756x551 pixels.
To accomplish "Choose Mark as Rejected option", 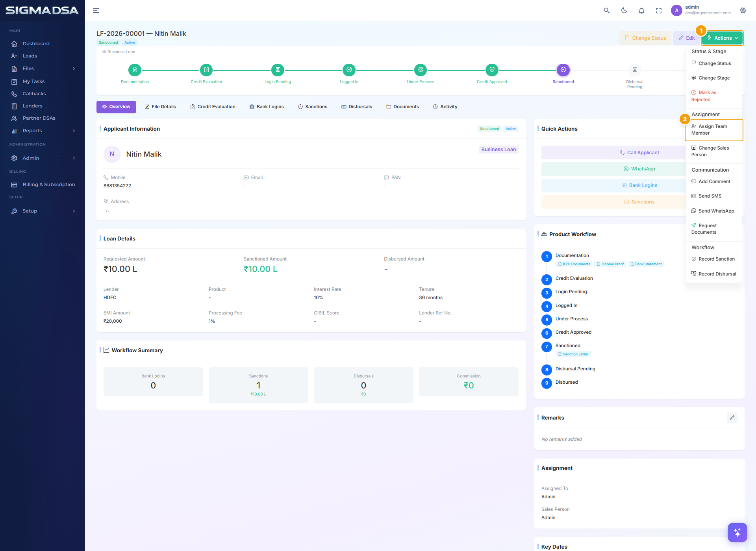I will [714, 96].
